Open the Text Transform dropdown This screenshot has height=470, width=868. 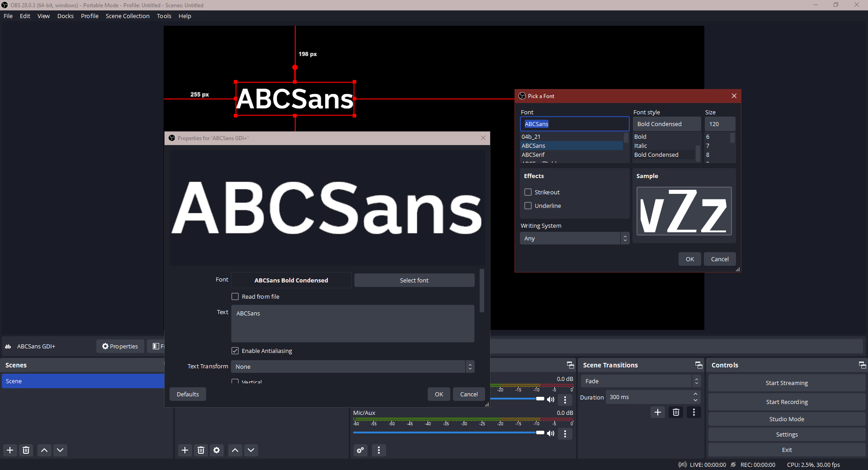353,367
